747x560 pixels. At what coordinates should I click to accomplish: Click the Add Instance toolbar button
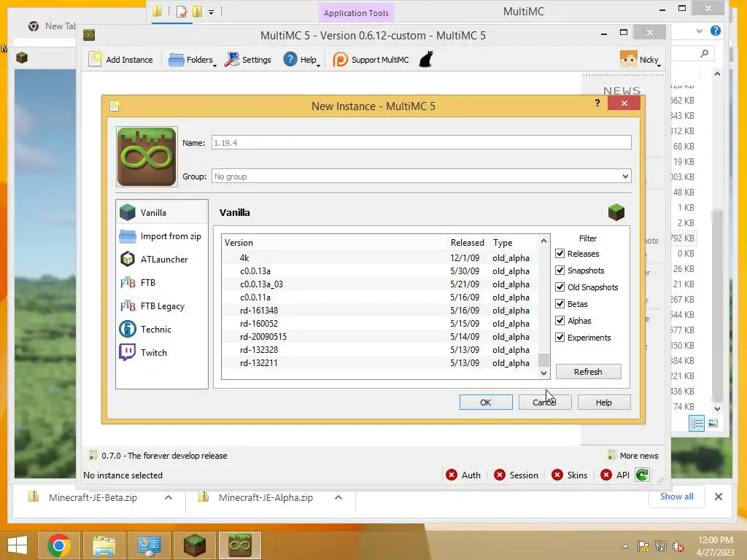click(x=121, y=60)
